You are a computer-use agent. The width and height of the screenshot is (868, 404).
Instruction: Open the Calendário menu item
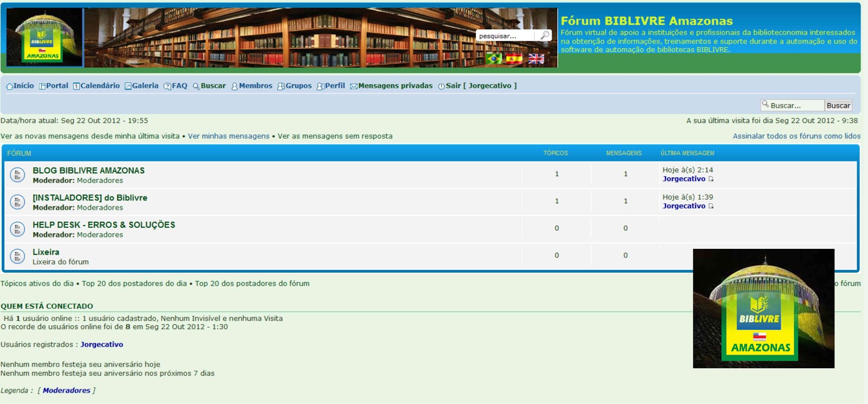(x=97, y=86)
